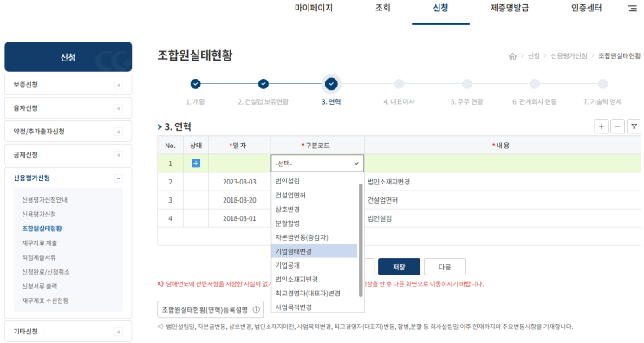
Task: Open 신청 top menu
Action: 440,8
